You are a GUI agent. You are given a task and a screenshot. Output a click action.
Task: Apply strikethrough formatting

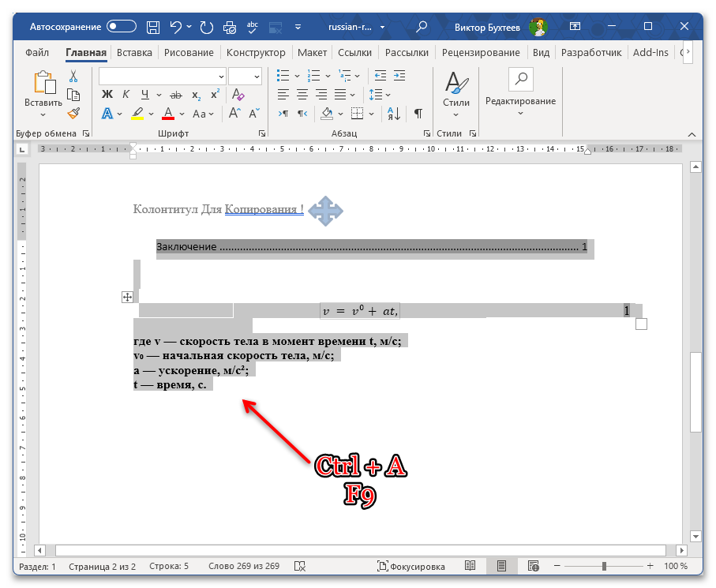176,95
